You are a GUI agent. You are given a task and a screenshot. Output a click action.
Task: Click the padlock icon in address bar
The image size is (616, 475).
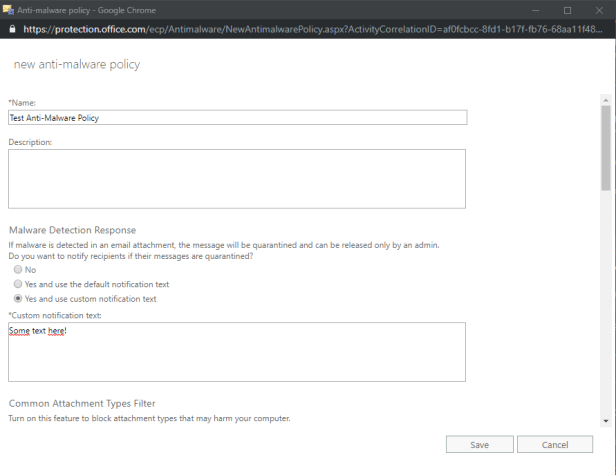click(13, 29)
